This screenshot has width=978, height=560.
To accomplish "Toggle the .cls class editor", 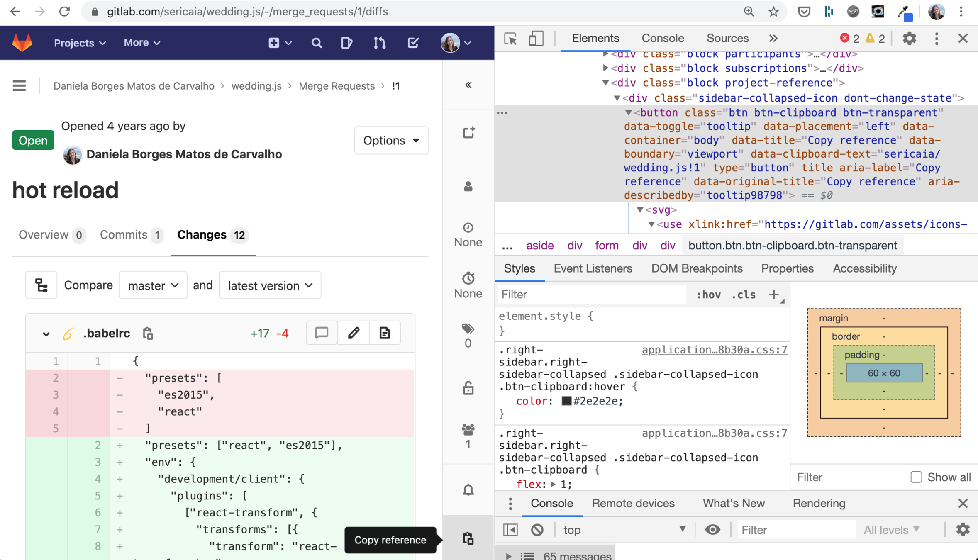I will [x=743, y=295].
